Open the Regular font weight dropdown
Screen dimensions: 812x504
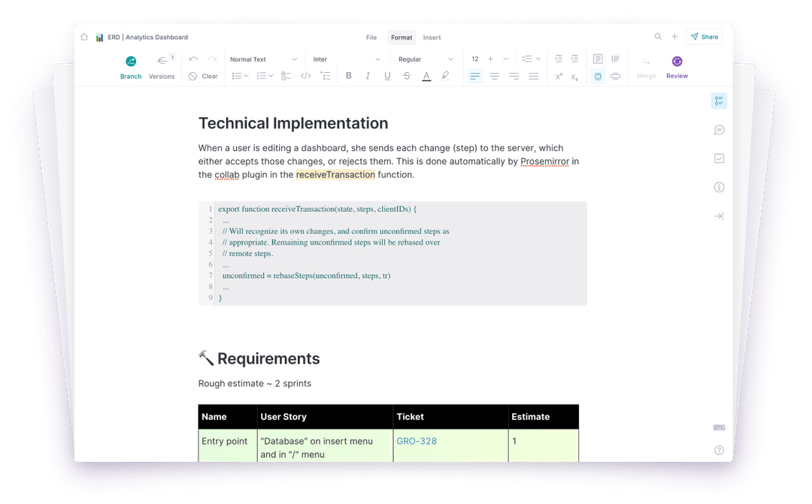426,59
